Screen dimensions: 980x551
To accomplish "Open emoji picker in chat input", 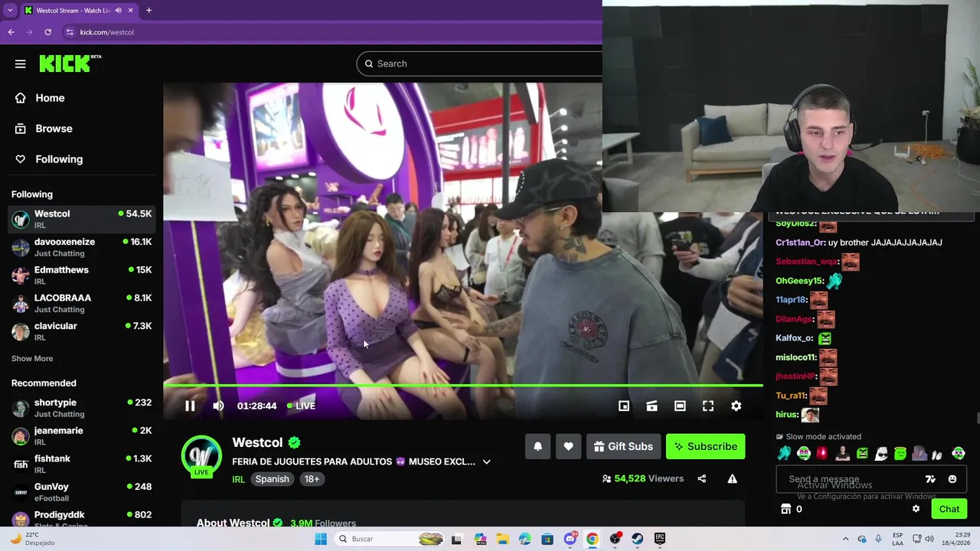I will [x=952, y=479].
